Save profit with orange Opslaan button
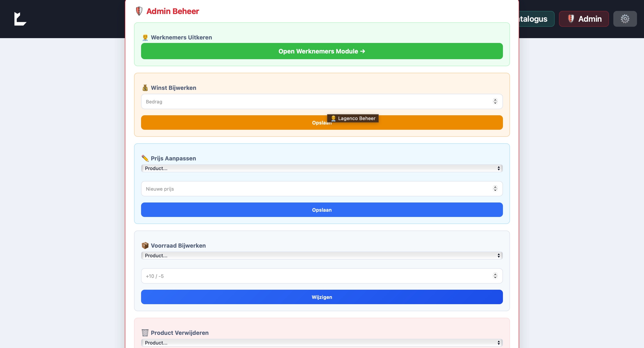This screenshot has height=348, width=644. pyautogui.click(x=322, y=123)
